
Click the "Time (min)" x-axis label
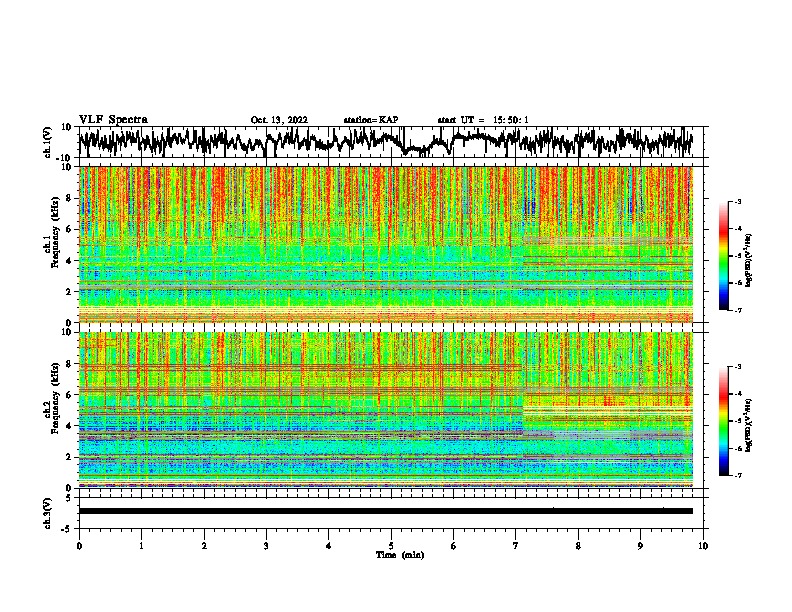pyautogui.click(x=400, y=555)
